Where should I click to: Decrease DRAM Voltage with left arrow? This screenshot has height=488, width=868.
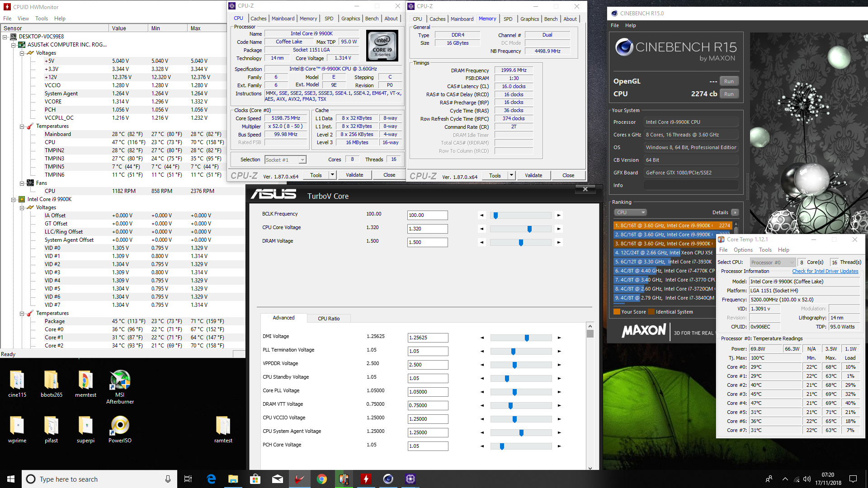pos(481,243)
